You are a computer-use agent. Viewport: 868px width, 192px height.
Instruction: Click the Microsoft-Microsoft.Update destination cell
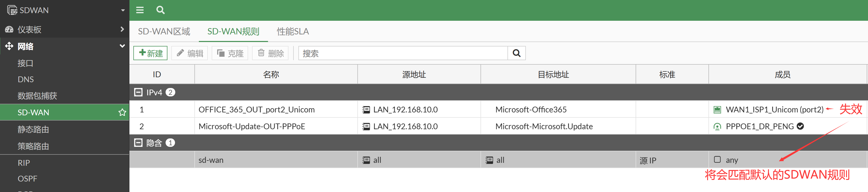[558, 126]
